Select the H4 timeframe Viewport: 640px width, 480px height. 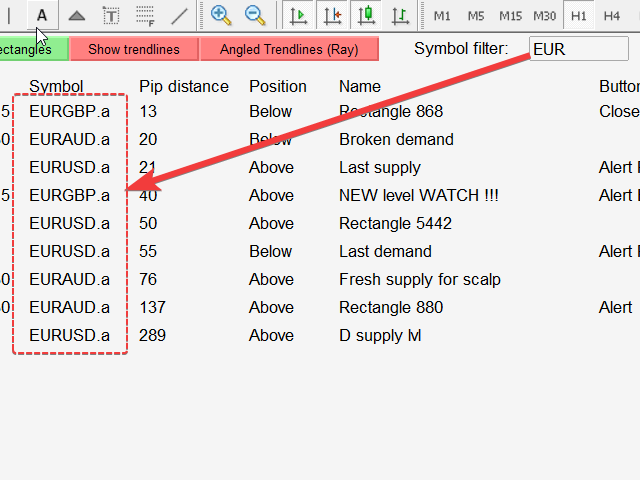tap(611, 16)
